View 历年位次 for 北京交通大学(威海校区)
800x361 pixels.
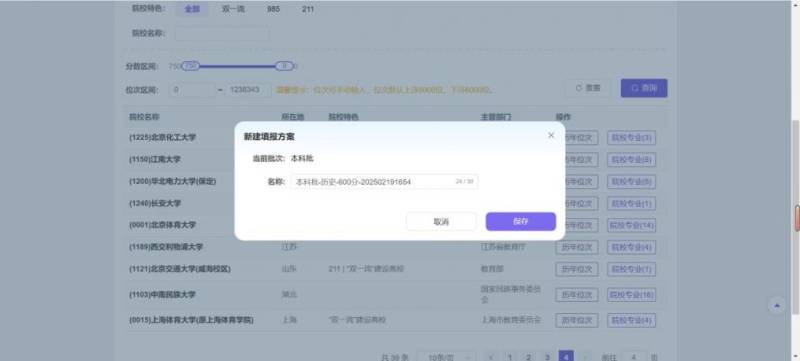tap(577, 269)
